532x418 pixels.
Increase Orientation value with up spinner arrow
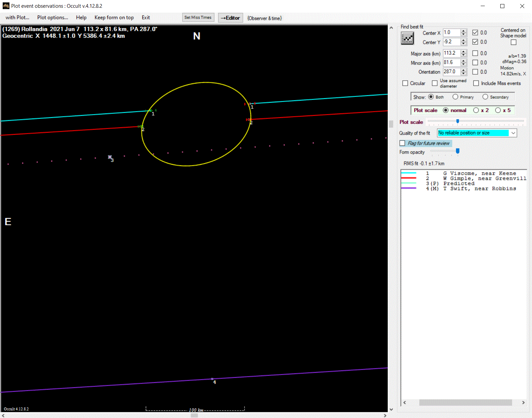464,70
